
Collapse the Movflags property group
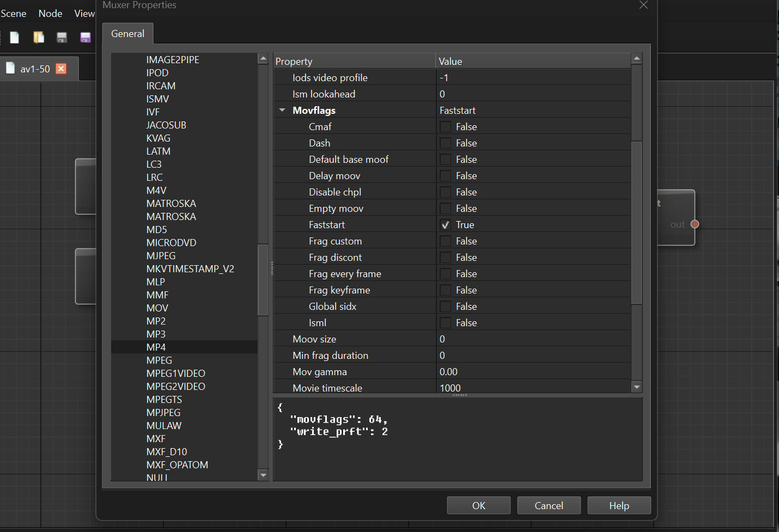coord(282,110)
